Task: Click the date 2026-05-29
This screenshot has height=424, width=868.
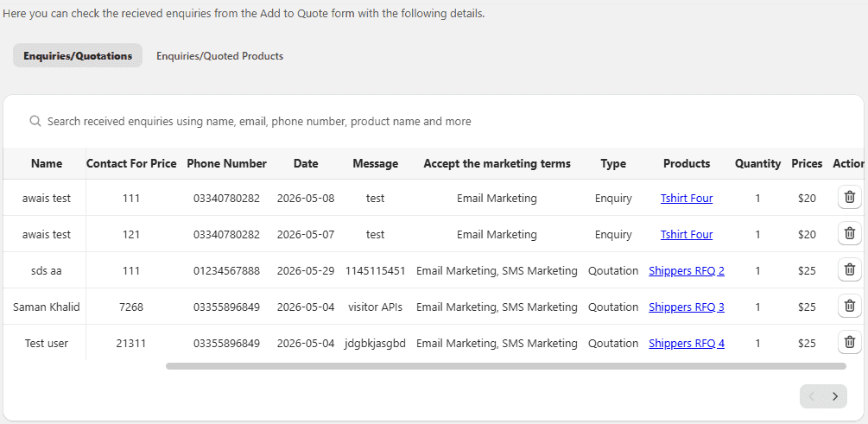Action: 306,270
